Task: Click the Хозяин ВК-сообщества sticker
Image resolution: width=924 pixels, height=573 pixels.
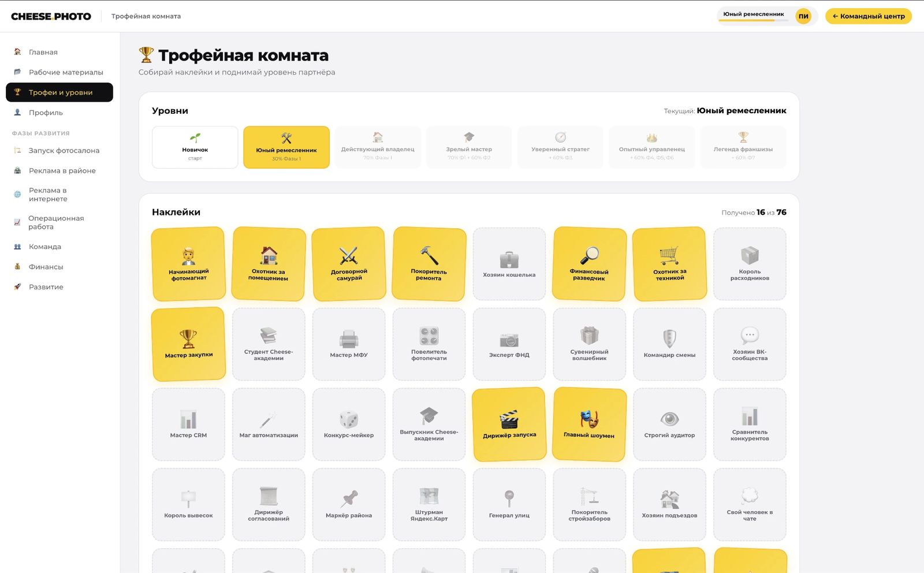Action: point(750,344)
